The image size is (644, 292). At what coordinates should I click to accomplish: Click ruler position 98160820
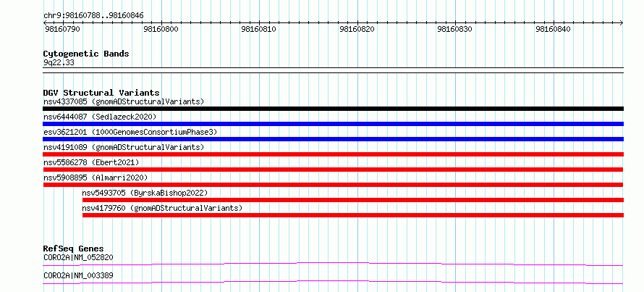(357, 30)
